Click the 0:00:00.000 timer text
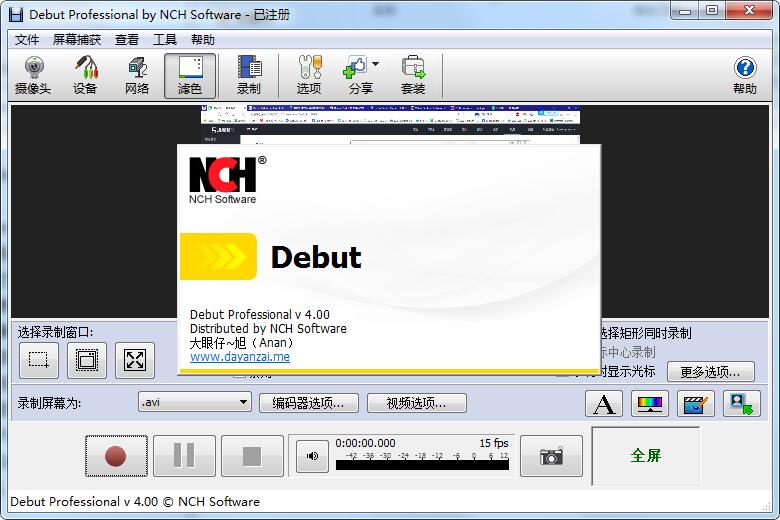 click(365, 443)
